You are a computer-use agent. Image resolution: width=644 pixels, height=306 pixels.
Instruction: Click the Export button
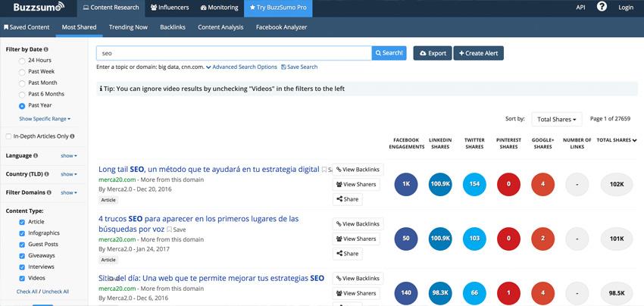(433, 53)
